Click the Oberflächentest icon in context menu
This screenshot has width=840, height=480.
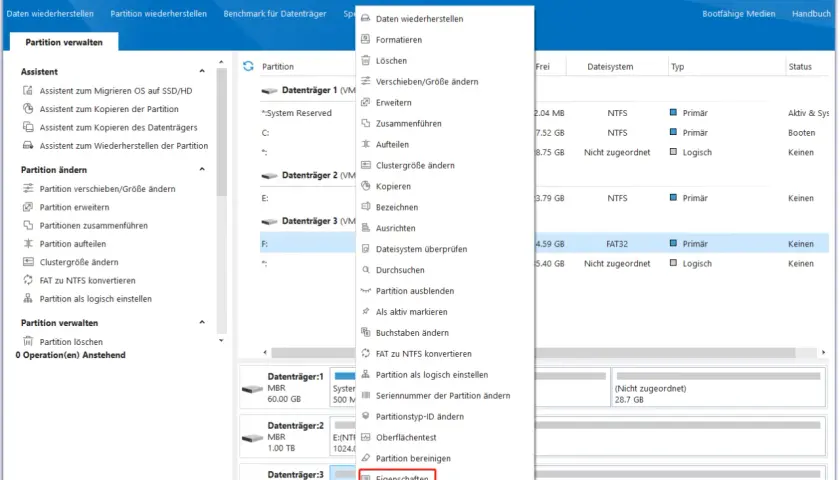pos(365,437)
